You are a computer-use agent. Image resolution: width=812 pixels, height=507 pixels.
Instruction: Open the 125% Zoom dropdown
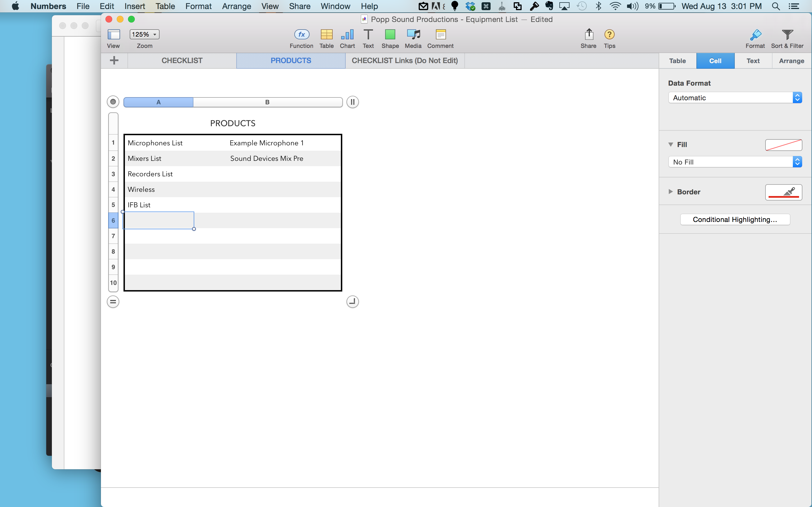click(x=144, y=35)
